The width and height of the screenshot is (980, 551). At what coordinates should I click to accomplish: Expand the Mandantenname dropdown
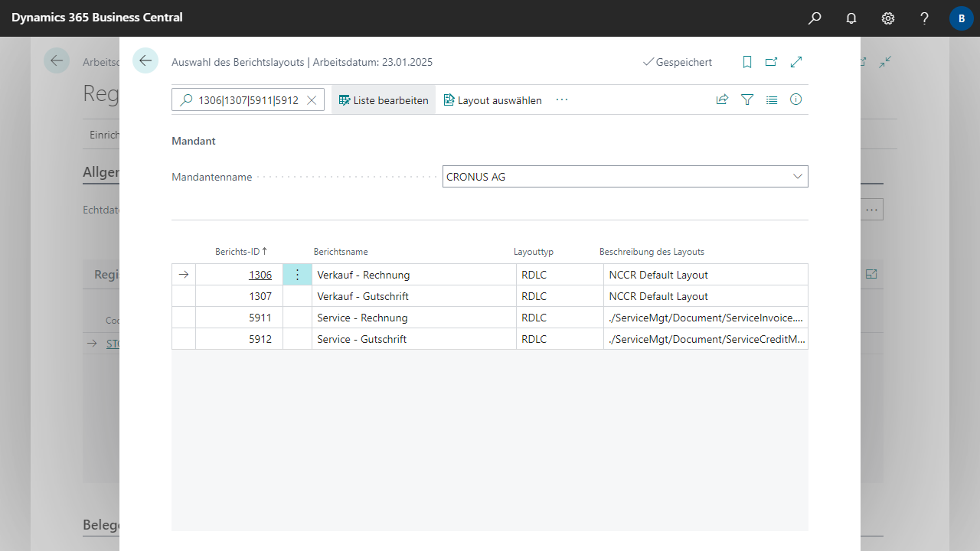pyautogui.click(x=798, y=177)
